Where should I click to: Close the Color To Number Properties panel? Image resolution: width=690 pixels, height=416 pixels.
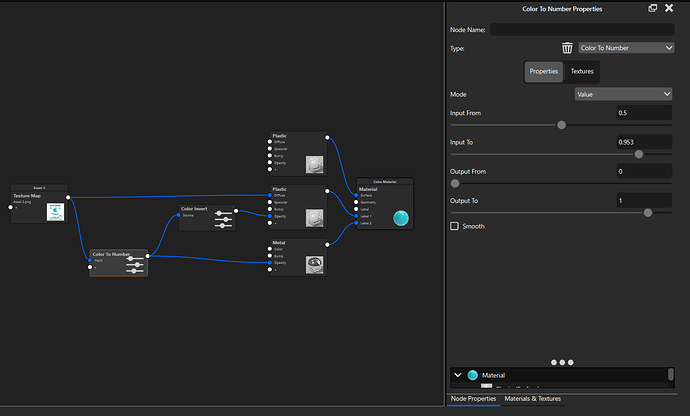(x=669, y=8)
